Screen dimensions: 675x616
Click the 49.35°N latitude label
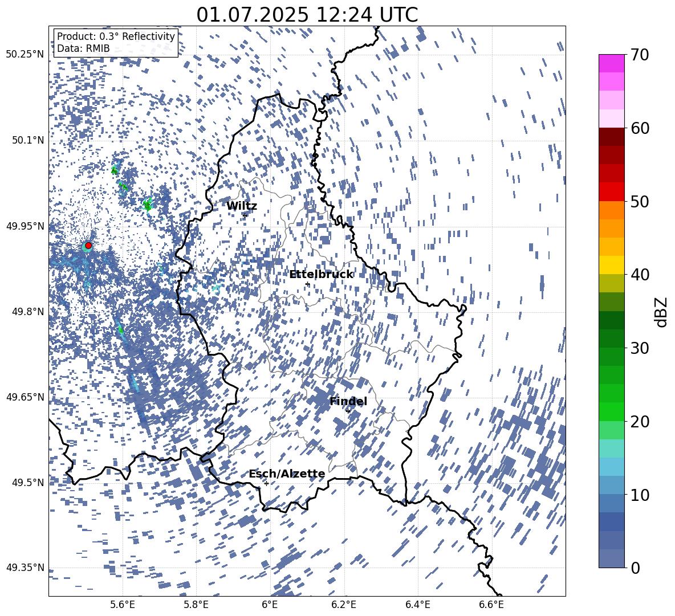25,568
